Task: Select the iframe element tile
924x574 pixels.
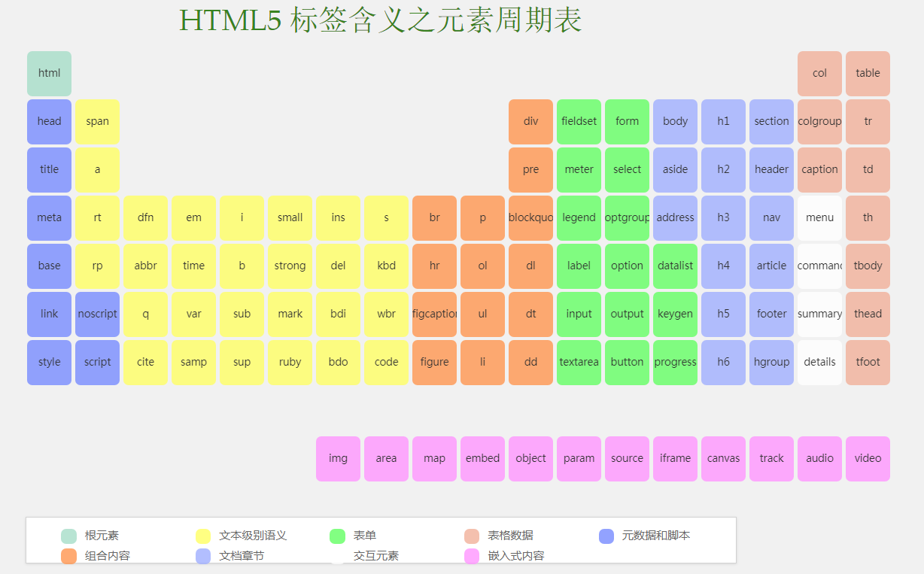Action: click(675, 458)
